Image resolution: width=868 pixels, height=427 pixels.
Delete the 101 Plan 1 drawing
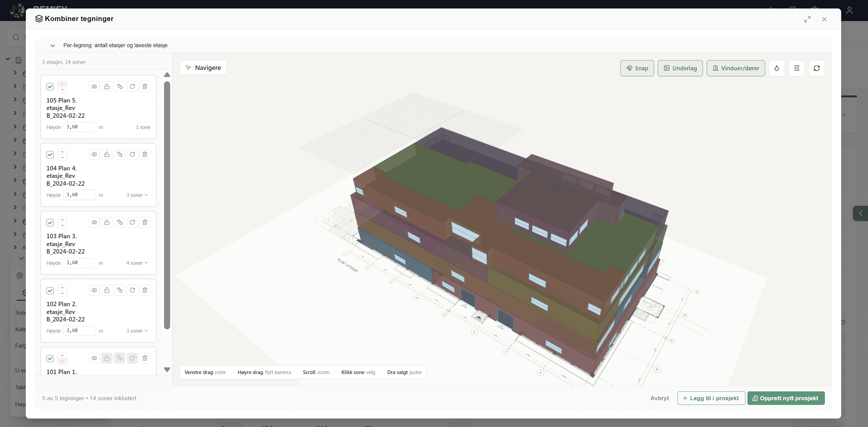[x=145, y=358]
